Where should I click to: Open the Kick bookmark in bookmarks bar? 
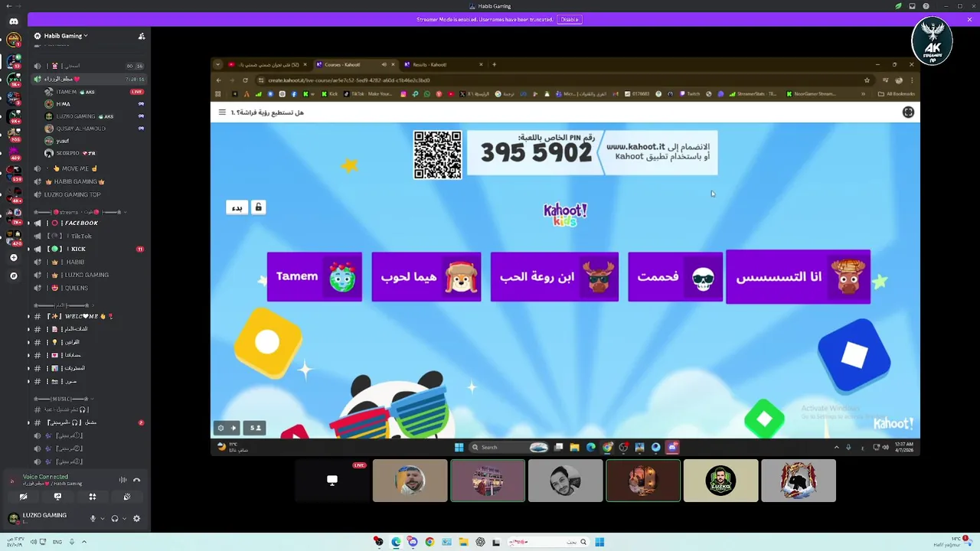(x=330, y=94)
